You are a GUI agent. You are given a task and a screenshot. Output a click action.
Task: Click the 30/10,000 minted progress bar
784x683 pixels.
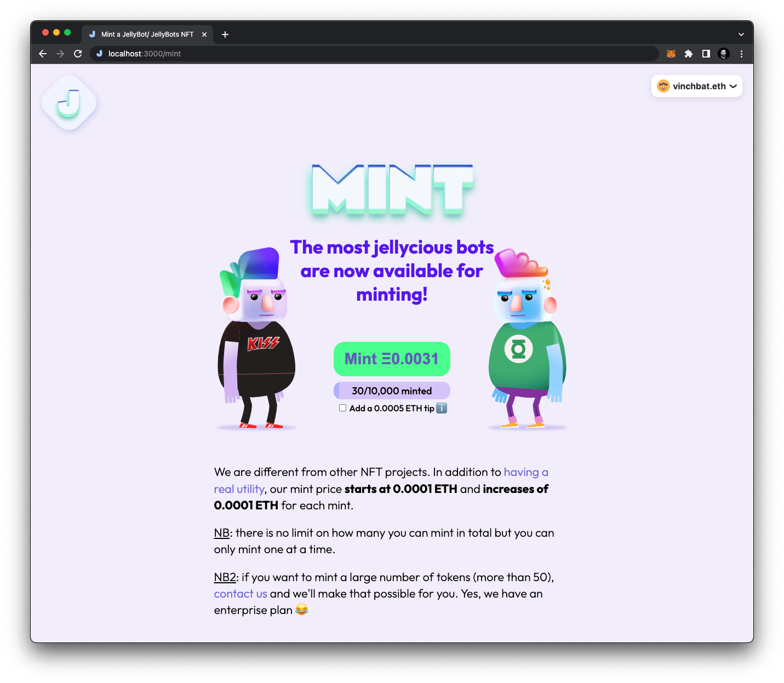(392, 391)
